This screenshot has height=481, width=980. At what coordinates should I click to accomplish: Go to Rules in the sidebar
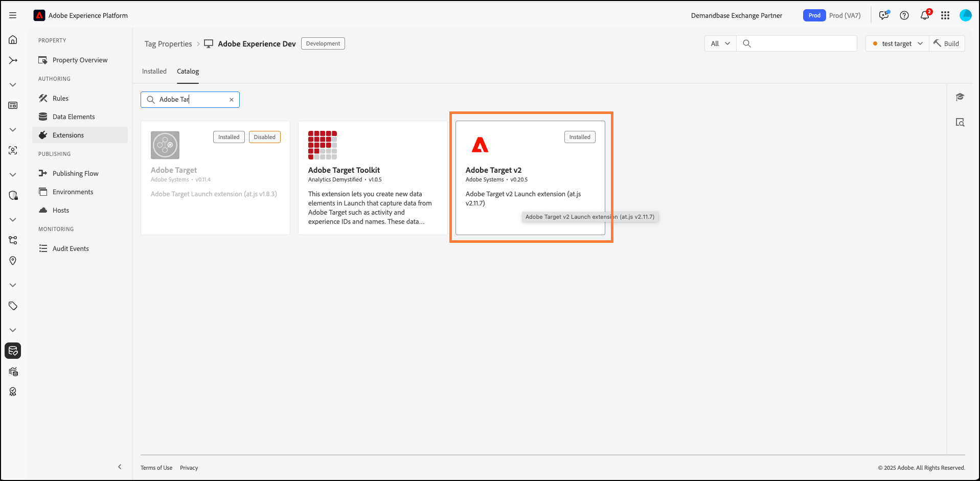[x=60, y=98]
